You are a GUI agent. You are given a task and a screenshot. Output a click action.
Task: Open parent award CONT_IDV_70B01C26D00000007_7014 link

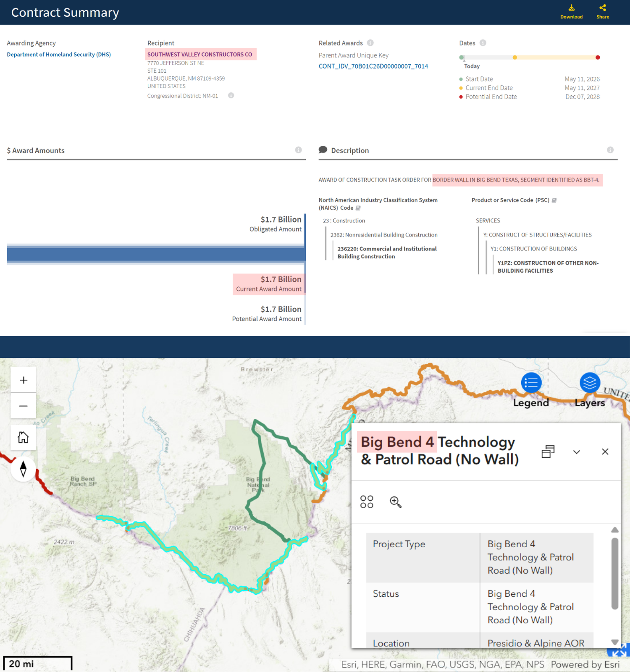point(373,66)
